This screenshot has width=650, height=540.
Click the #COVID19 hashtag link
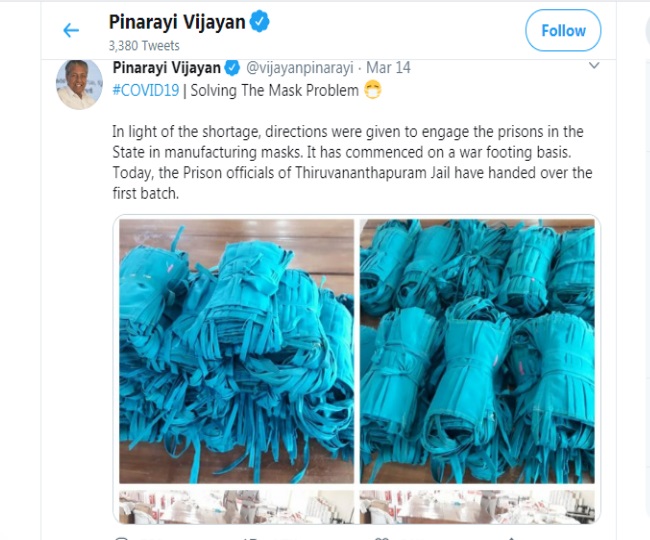[146, 90]
